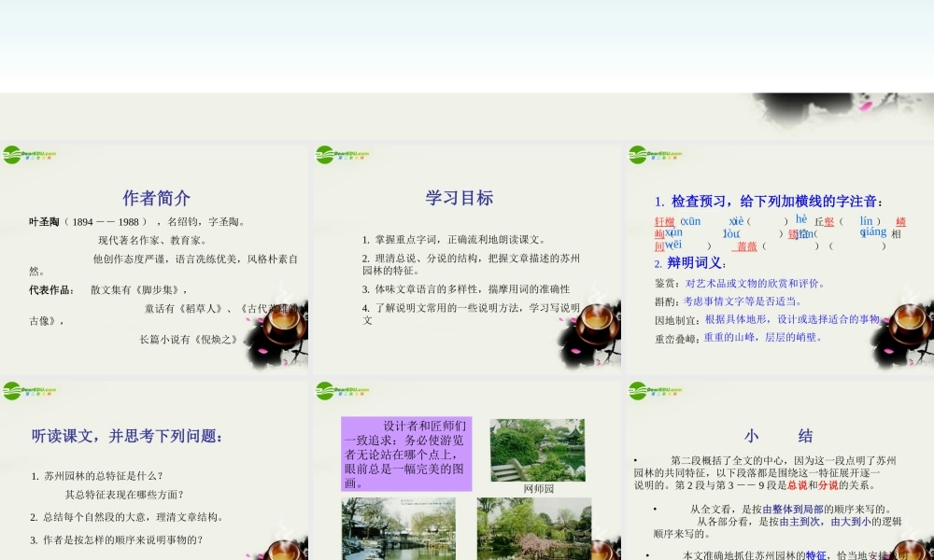Click goal 2 理清总说、分说的结构

coord(471,264)
